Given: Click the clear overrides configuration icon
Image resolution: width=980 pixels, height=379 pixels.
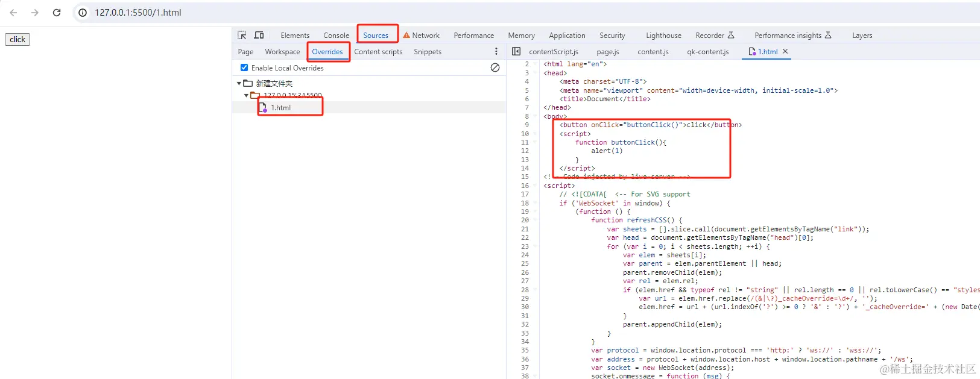Looking at the screenshot, I should (x=495, y=67).
